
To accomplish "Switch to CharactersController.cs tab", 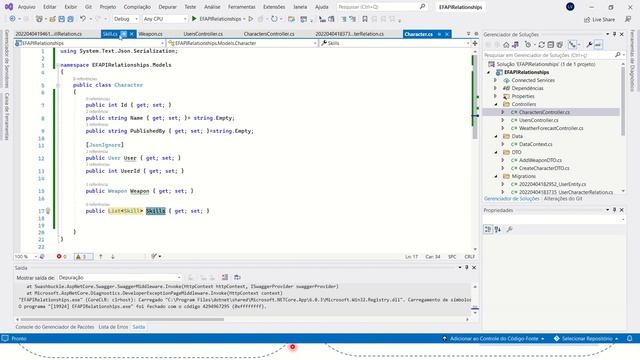I will (x=269, y=34).
